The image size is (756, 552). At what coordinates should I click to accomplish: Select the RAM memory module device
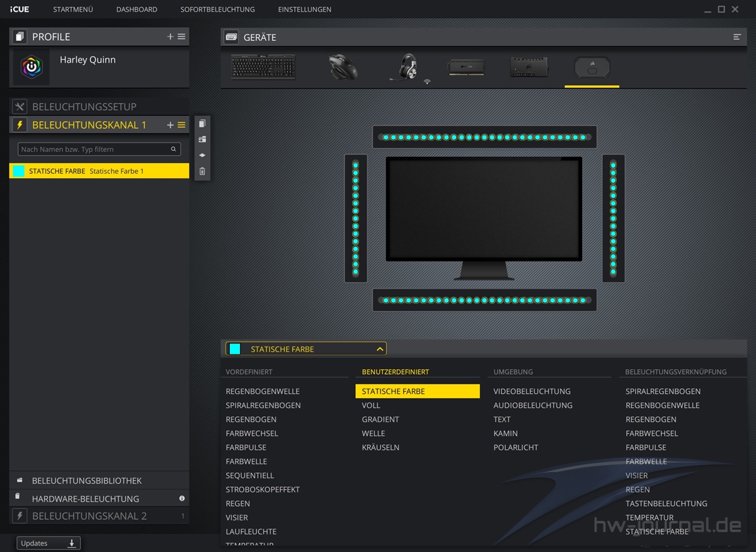pos(466,67)
